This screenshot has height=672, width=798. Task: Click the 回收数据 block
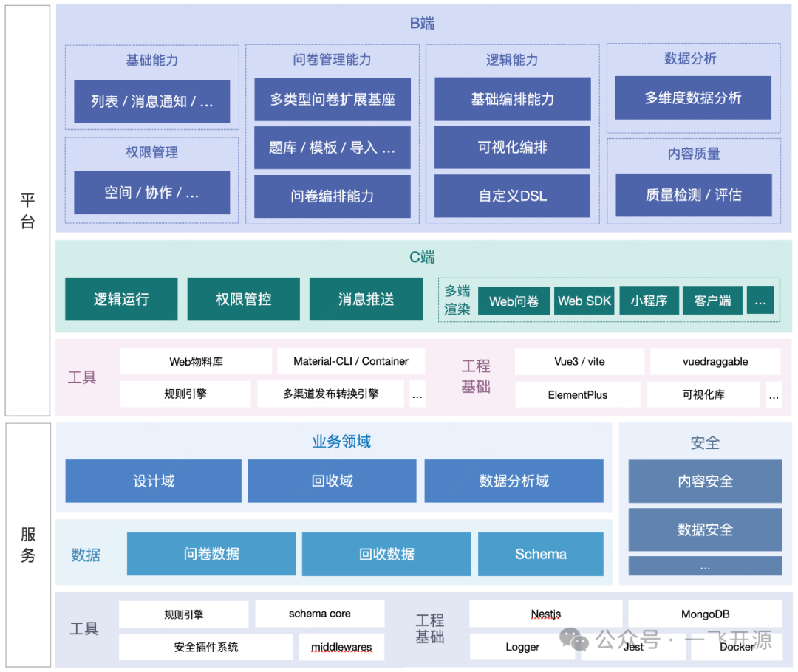click(x=386, y=554)
